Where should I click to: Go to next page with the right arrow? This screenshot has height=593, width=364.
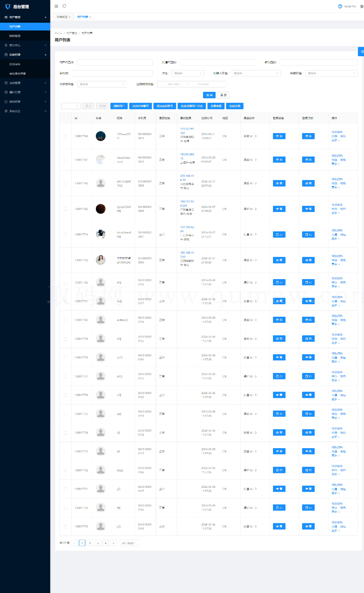[113, 543]
